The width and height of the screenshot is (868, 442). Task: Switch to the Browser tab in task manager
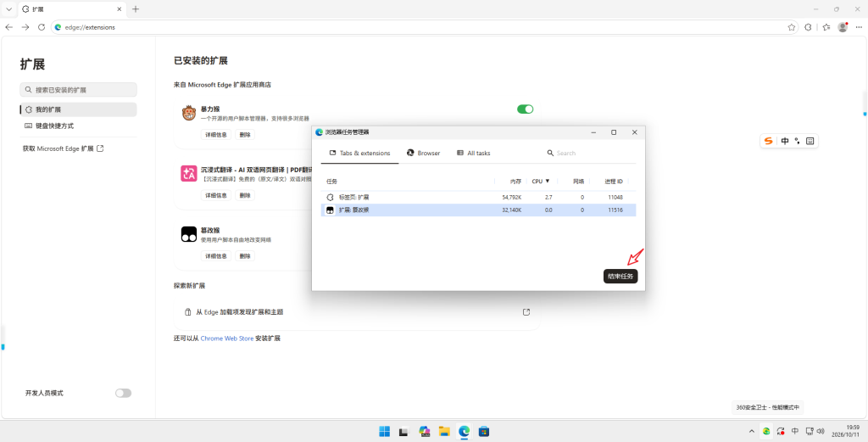point(424,153)
